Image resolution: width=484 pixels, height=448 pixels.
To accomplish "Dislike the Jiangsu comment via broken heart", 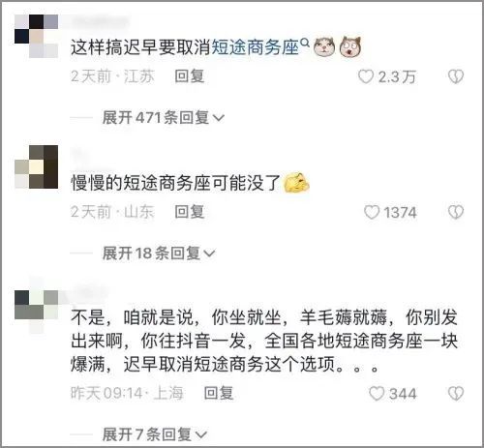I will pos(456,76).
